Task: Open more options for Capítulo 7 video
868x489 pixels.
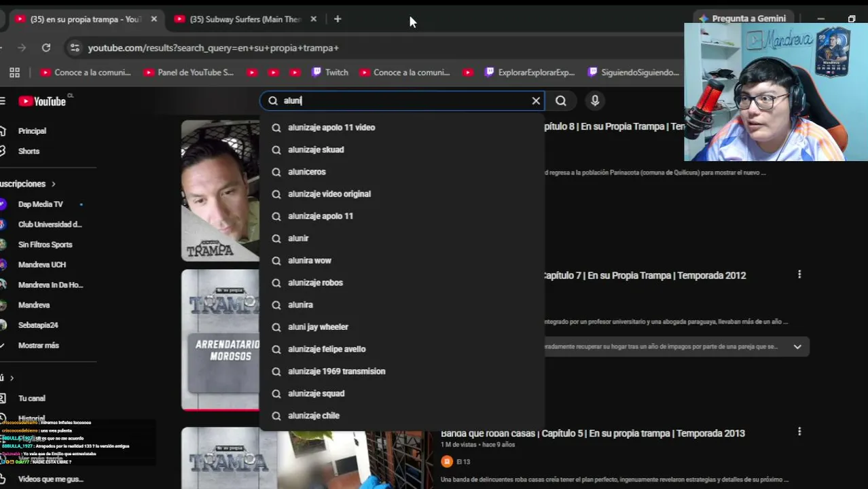Action: 799,274
